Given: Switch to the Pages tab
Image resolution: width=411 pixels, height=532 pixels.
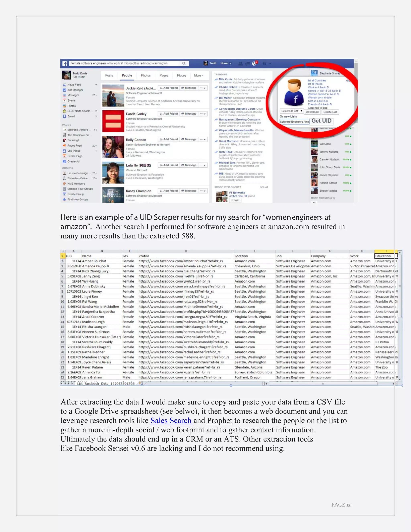Looking at the screenshot, I should click(164, 75).
